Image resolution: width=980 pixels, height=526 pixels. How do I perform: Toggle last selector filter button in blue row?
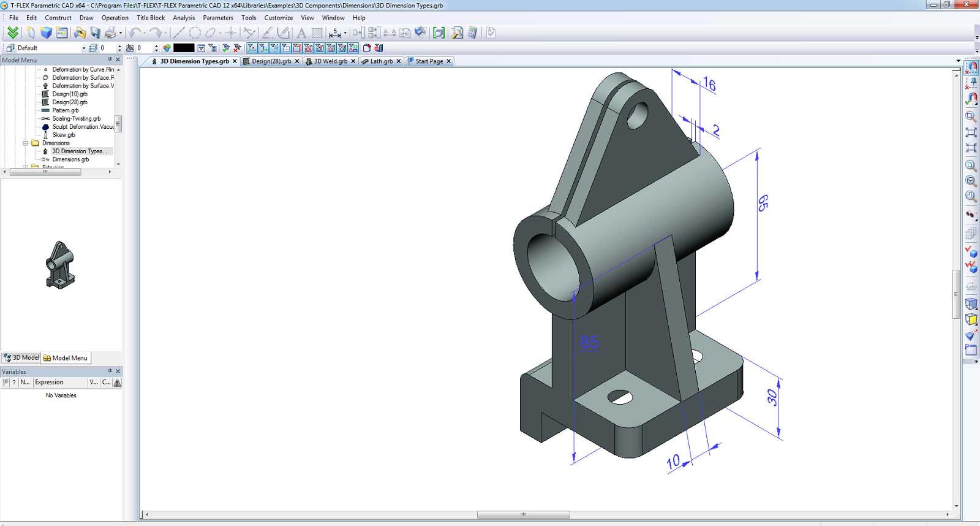[x=353, y=48]
